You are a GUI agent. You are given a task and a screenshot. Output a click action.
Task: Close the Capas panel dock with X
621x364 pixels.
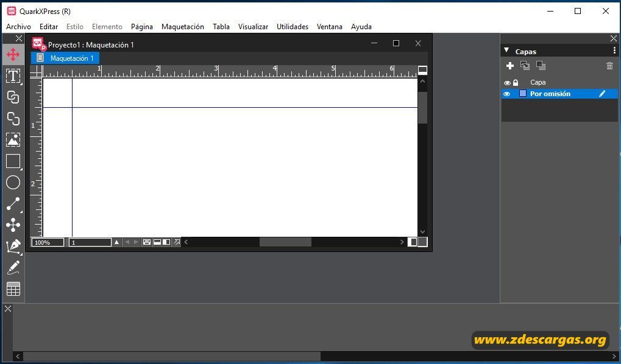pyautogui.click(x=614, y=38)
